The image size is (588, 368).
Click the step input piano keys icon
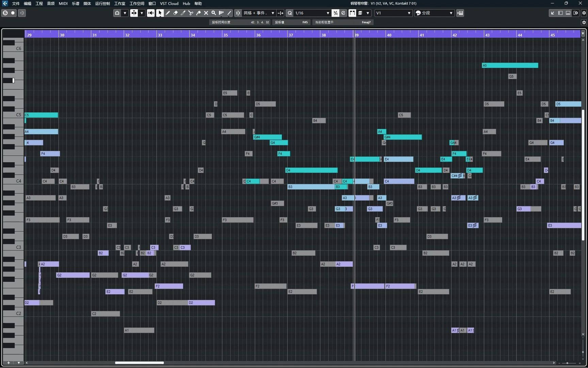pos(460,13)
